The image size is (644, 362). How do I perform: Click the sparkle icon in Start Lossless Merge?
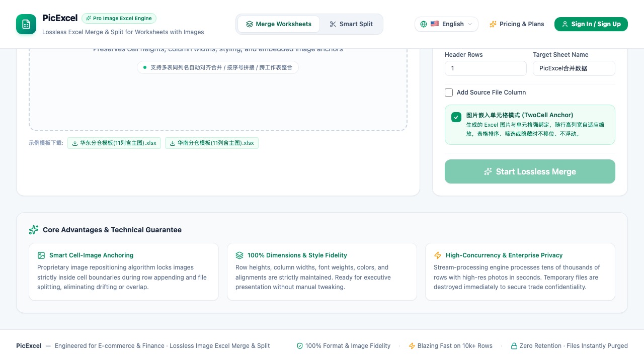tap(488, 171)
